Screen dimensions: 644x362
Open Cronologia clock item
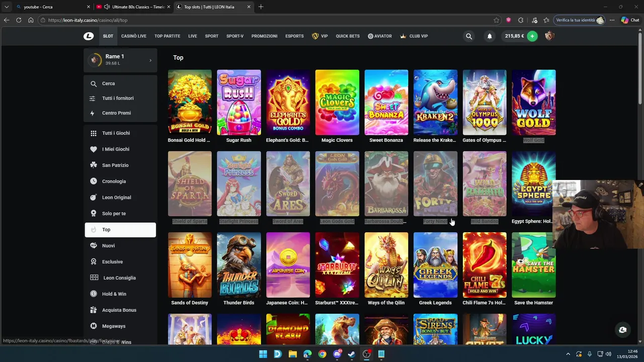coord(120,181)
